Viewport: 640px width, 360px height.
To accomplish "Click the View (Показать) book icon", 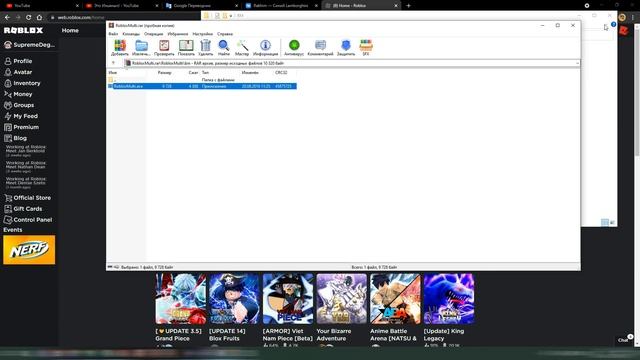I will coord(186,48).
